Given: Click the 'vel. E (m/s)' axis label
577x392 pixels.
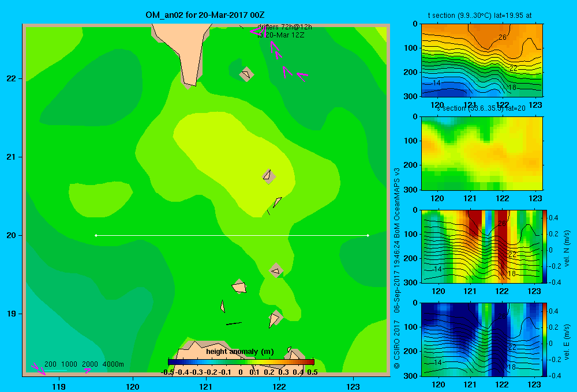Looking at the screenshot, I should pos(567,342).
